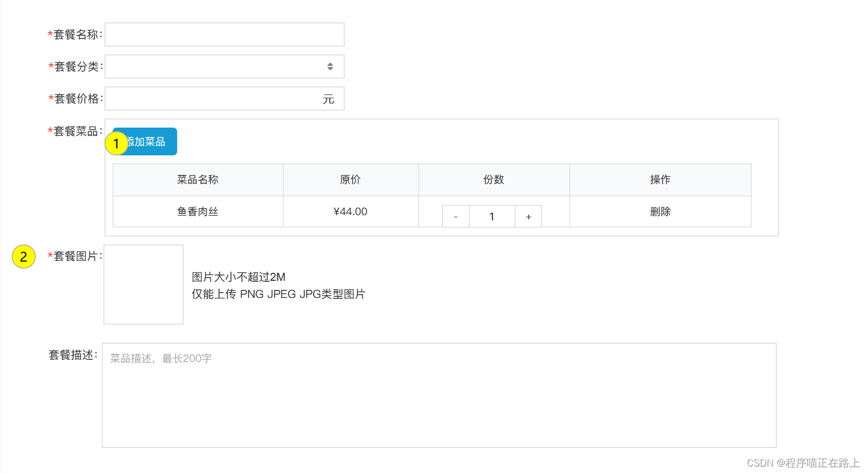This screenshot has height=473, width=868.
Task: Click the 菜品名称 column header
Action: point(198,179)
